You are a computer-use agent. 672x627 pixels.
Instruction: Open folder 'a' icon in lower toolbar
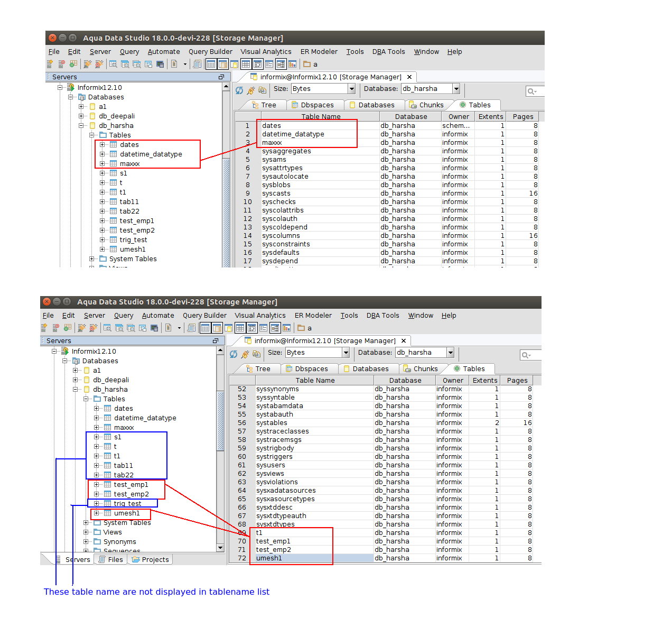pyautogui.click(x=301, y=328)
